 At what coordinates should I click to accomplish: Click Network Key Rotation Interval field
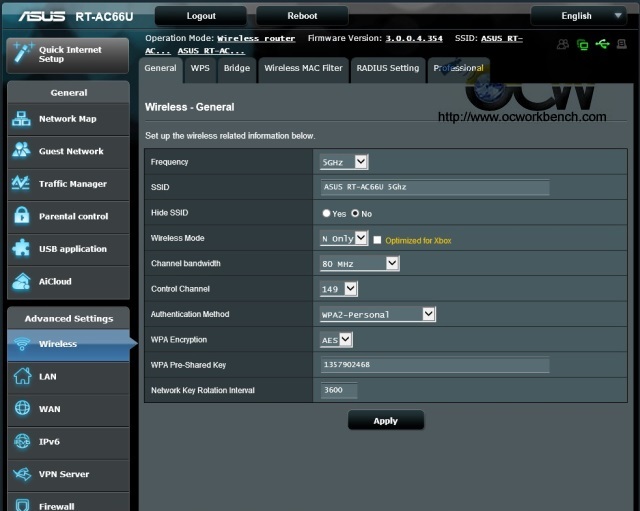click(x=339, y=390)
